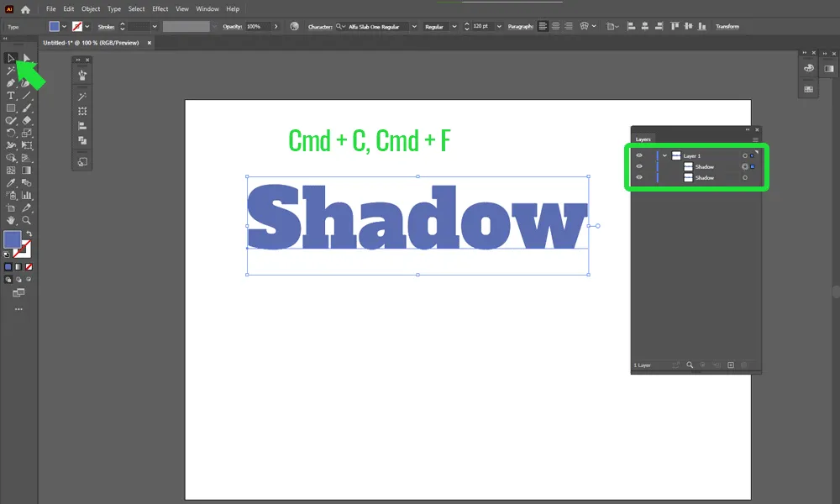The width and height of the screenshot is (840, 504).
Task: Open the Edit menu
Action: click(x=69, y=9)
